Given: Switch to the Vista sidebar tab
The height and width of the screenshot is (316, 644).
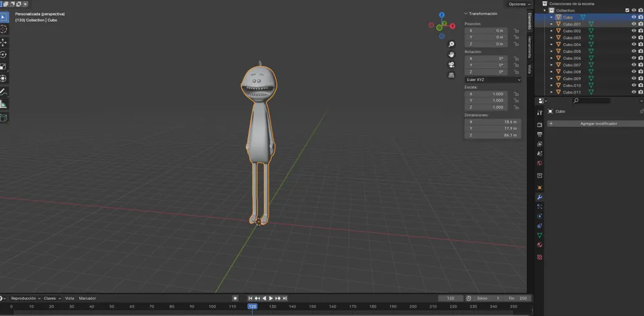Looking at the screenshot, I should coord(529,69).
